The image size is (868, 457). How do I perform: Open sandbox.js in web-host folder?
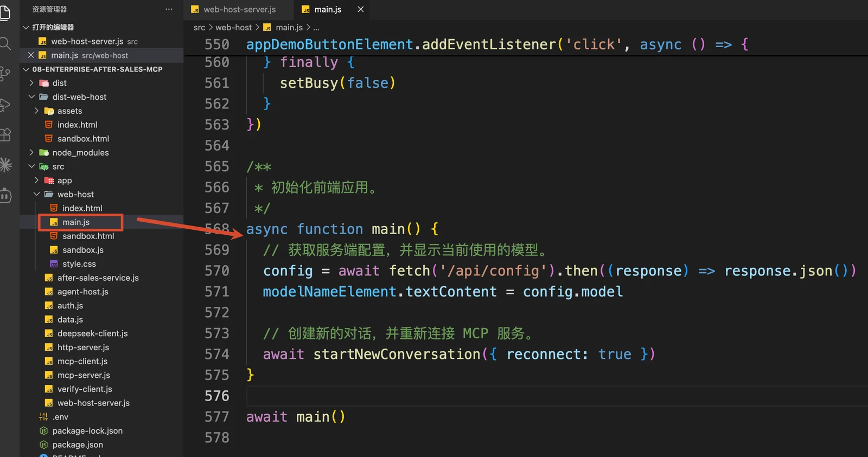pyautogui.click(x=101, y=250)
